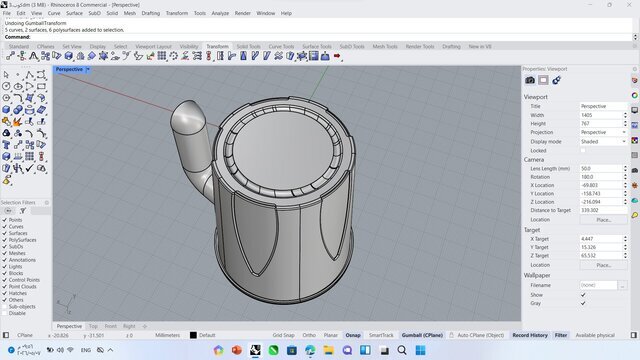Click the Move icon on the Transform toolbar

(x=10, y=56)
